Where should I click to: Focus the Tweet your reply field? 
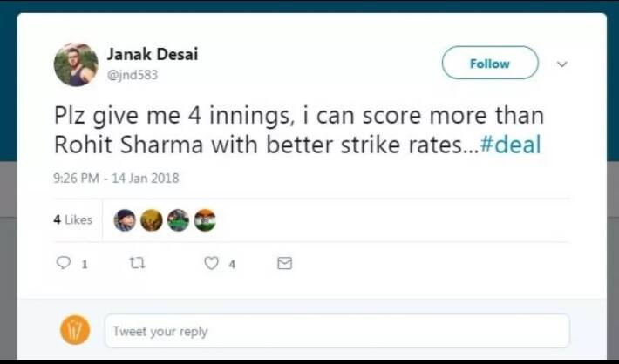coord(337,331)
